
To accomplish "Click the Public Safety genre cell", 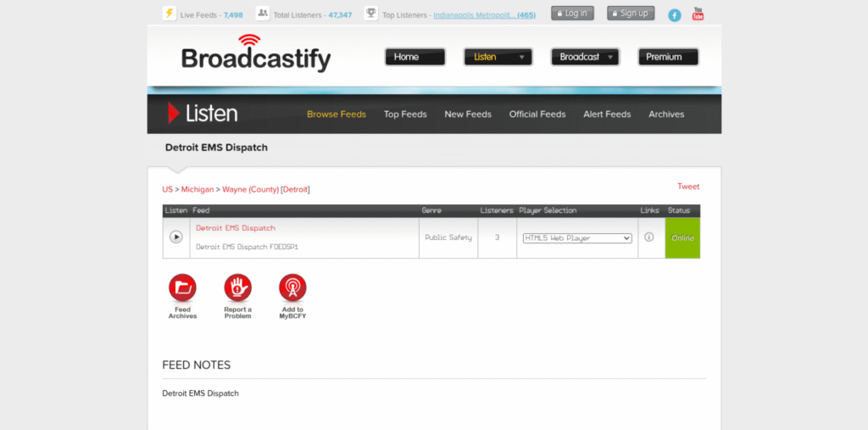I will [x=448, y=237].
